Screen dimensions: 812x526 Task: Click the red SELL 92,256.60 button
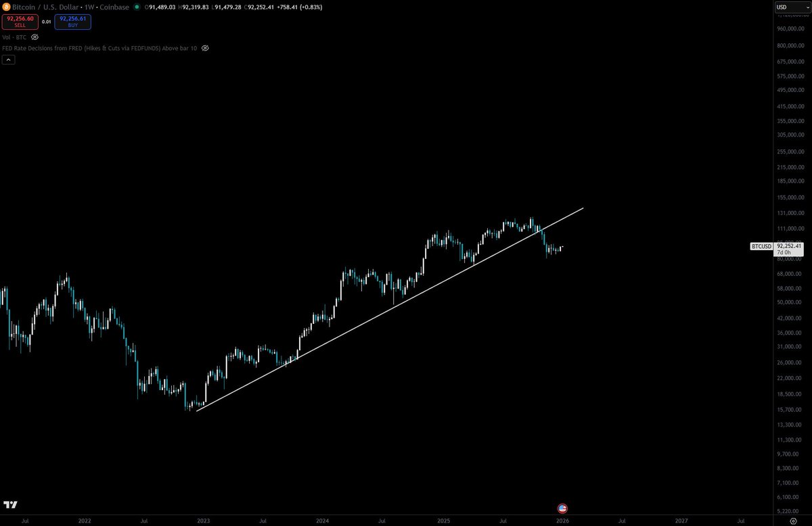coord(19,22)
